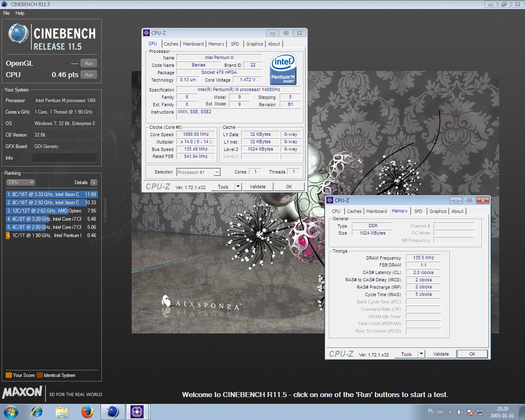
Task: Click the empty Info input field
Action: point(65,158)
